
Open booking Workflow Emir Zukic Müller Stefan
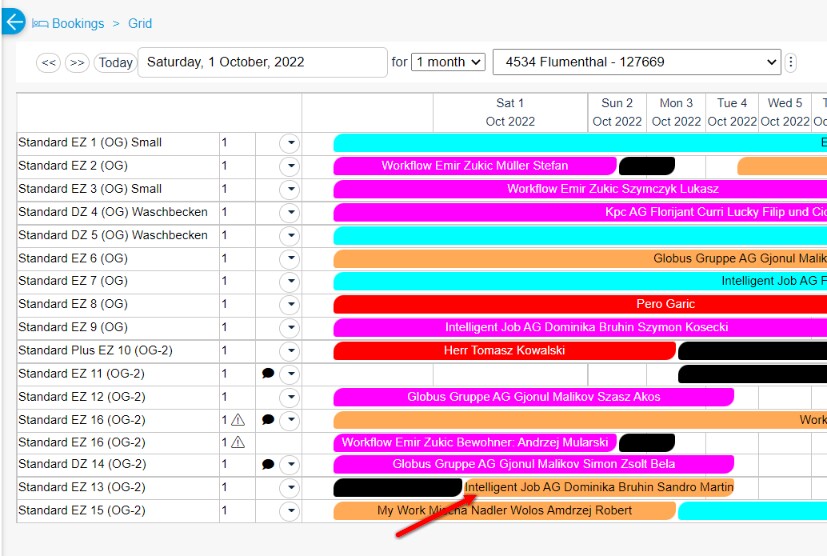(x=475, y=166)
